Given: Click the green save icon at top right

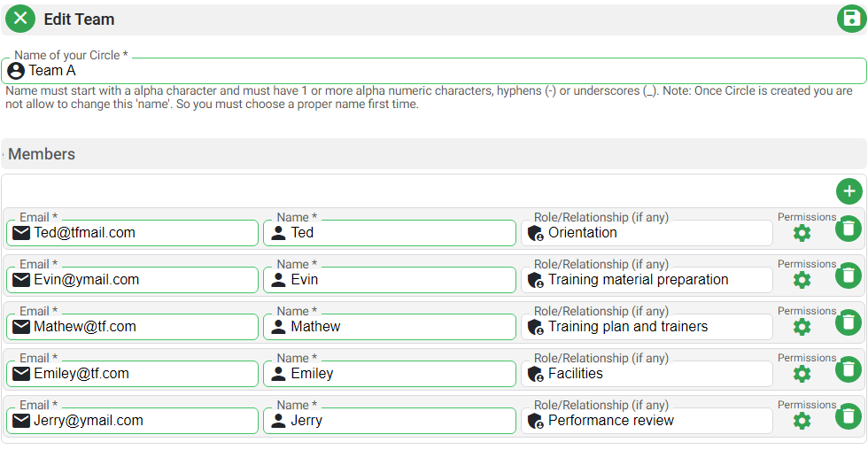Looking at the screenshot, I should coord(851,19).
